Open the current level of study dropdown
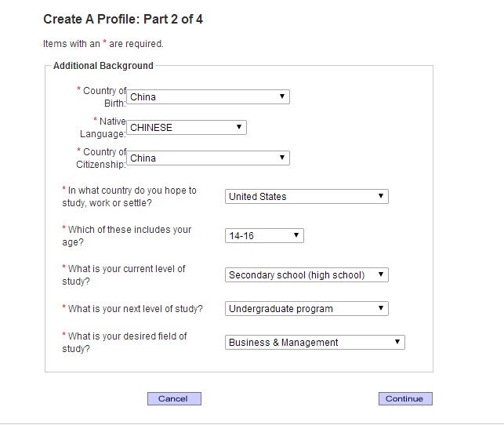 [306, 275]
